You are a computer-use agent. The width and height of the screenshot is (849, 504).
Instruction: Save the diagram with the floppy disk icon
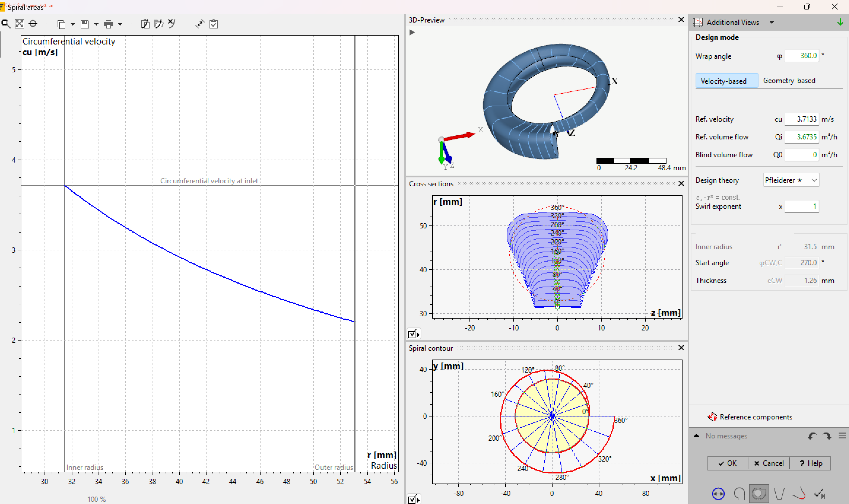[85, 24]
